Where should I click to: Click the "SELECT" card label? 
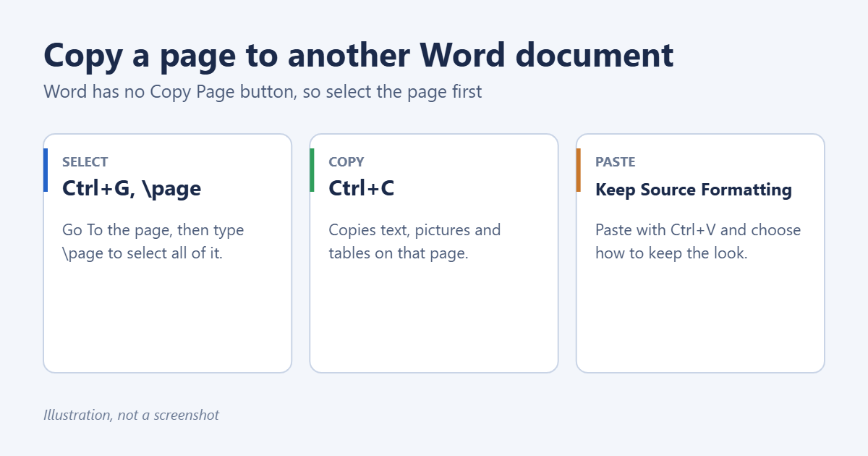85,162
